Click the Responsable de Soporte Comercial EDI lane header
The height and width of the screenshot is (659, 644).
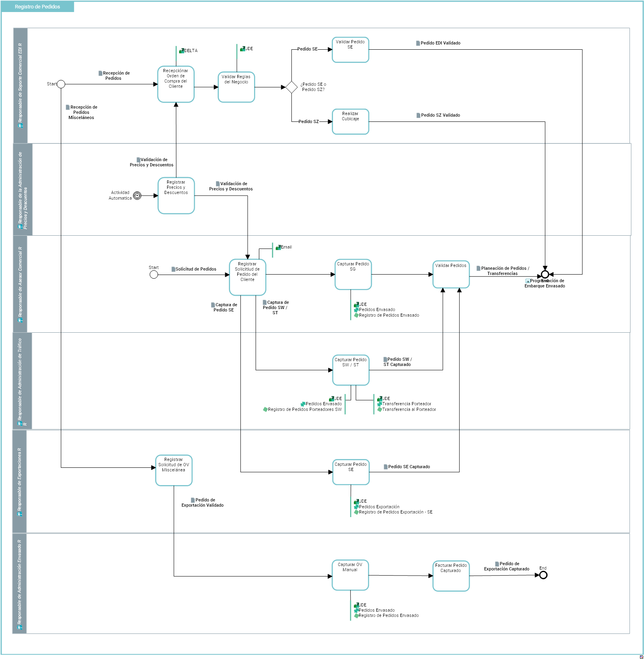coord(20,86)
